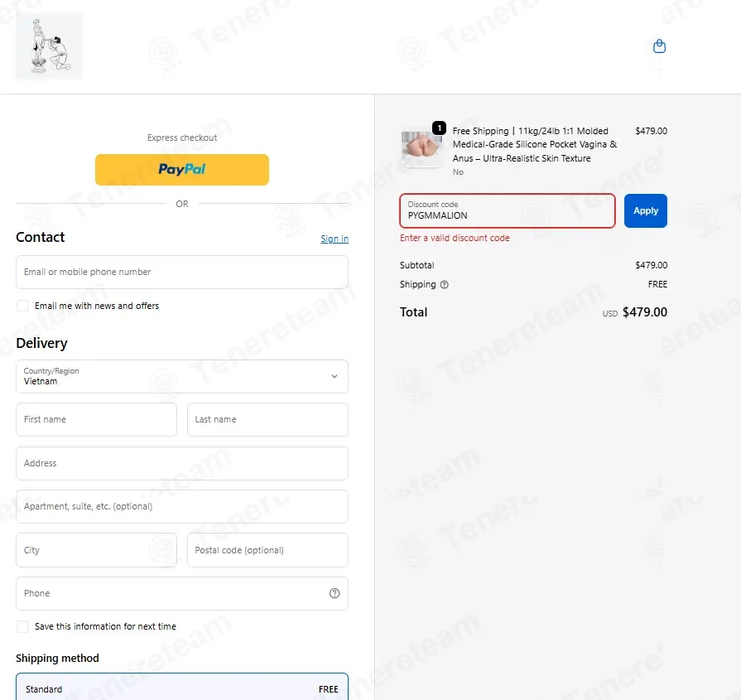
Task: Click the Last name field
Action: point(267,419)
